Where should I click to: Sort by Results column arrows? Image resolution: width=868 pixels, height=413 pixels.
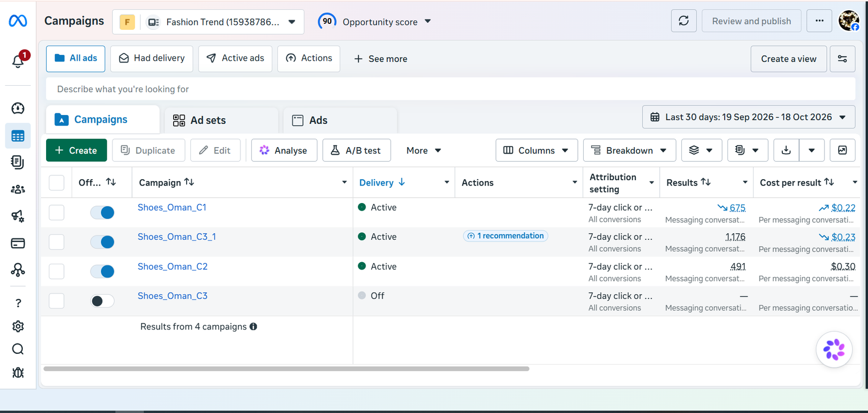coord(706,182)
